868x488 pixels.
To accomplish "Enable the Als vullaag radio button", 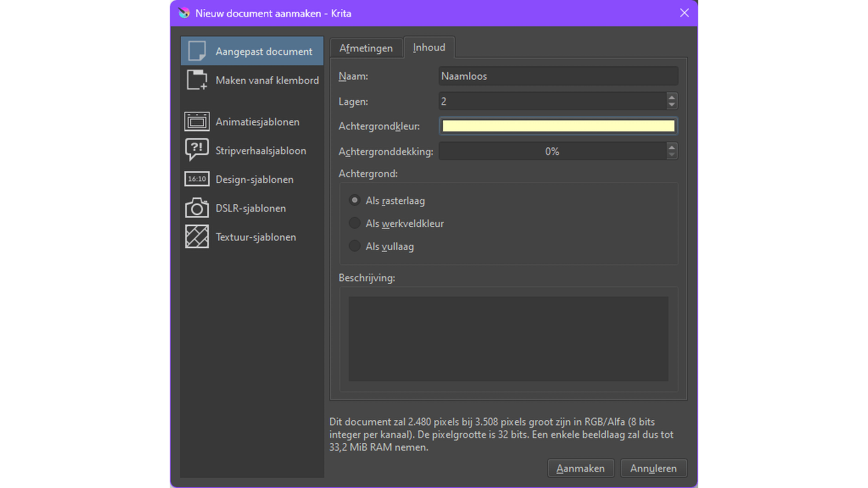I will 354,246.
